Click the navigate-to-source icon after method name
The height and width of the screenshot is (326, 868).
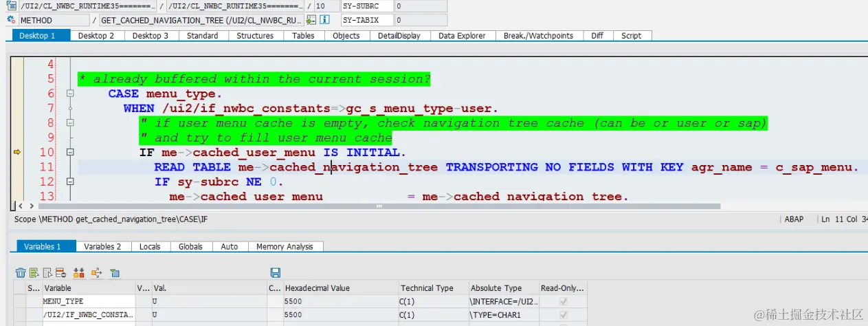pyautogui.click(x=311, y=20)
